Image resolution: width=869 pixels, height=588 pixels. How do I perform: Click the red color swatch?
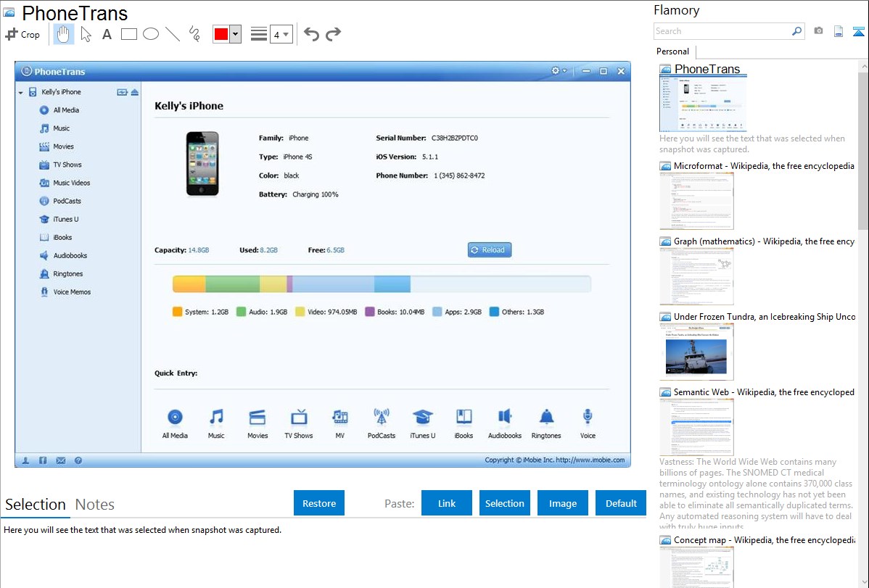click(x=221, y=34)
